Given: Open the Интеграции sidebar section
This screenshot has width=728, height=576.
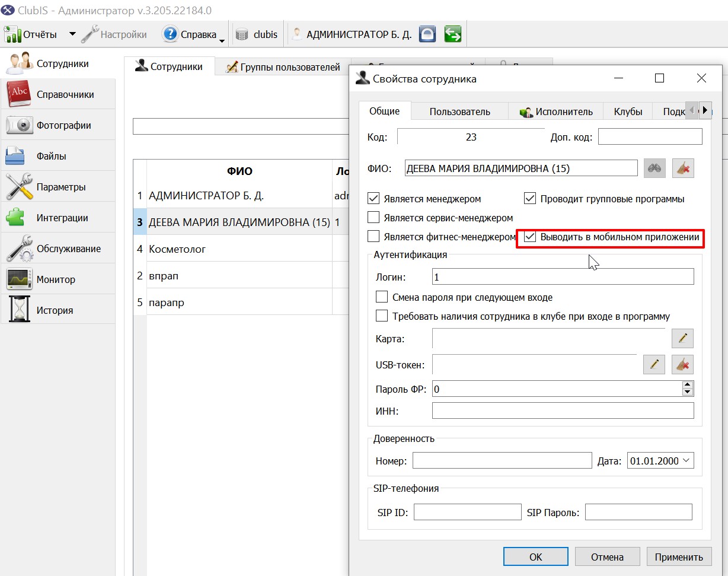Looking at the screenshot, I should click(x=58, y=218).
